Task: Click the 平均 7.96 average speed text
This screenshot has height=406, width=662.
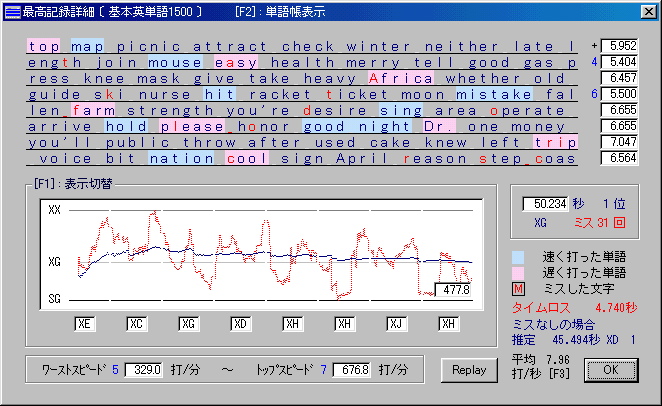Action: tap(541, 360)
